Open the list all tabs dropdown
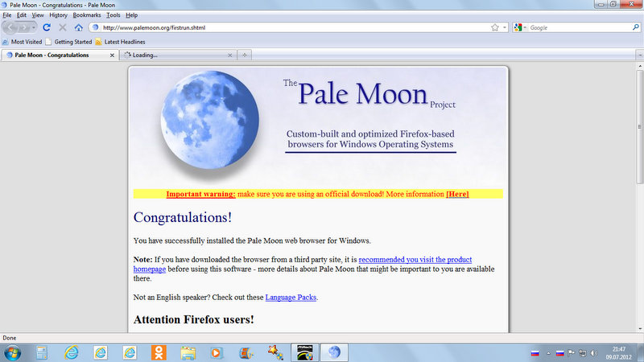 [x=640, y=55]
